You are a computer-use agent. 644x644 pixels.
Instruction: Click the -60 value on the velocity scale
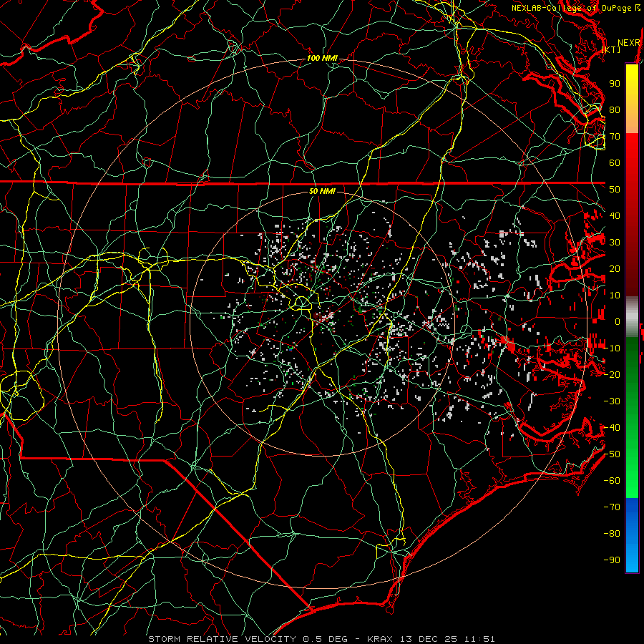pyautogui.click(x=612, y=481)
